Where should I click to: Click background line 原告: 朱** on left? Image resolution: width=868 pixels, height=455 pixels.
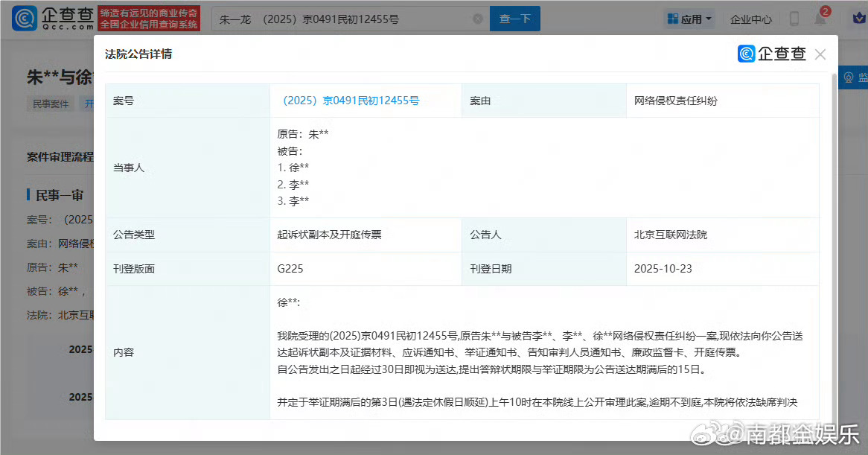(x=52, y=267)
